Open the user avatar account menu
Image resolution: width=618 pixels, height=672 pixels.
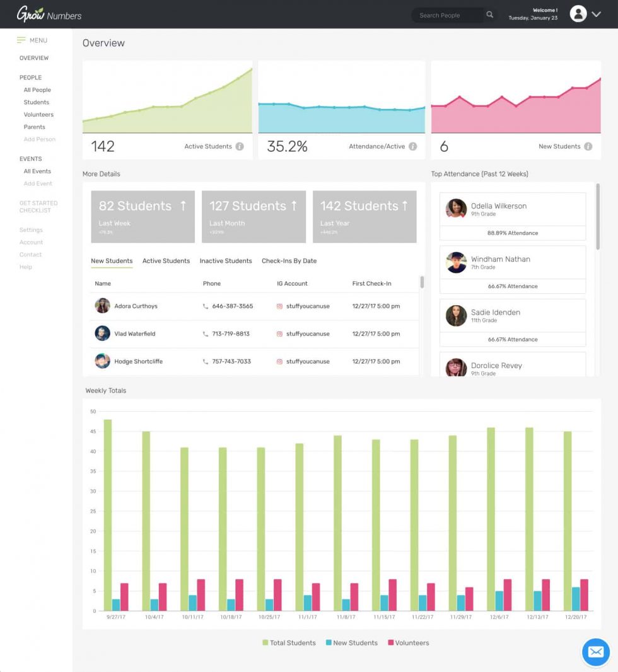578,14
